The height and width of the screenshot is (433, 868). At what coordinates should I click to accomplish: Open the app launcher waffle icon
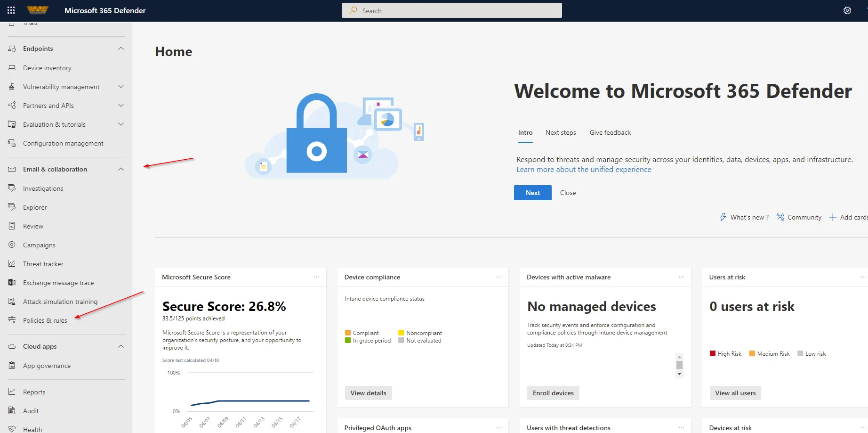click(11, 10)
